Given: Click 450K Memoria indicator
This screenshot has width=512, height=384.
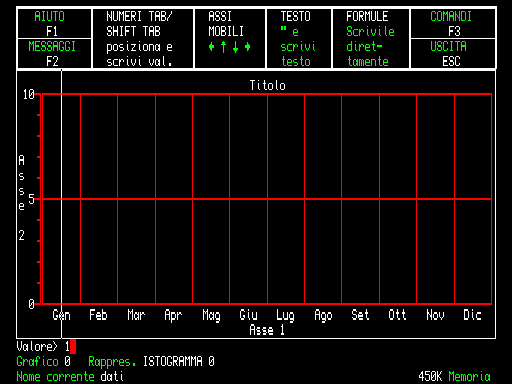Looking at the screenshot, I should pyautogui.click(x=455, y=377).
